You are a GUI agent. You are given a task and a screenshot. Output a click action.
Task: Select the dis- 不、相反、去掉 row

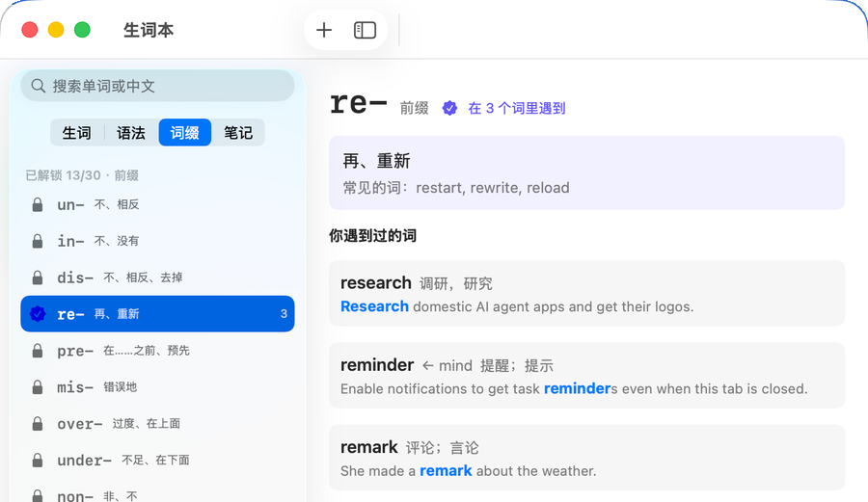(x=158, y=277)
